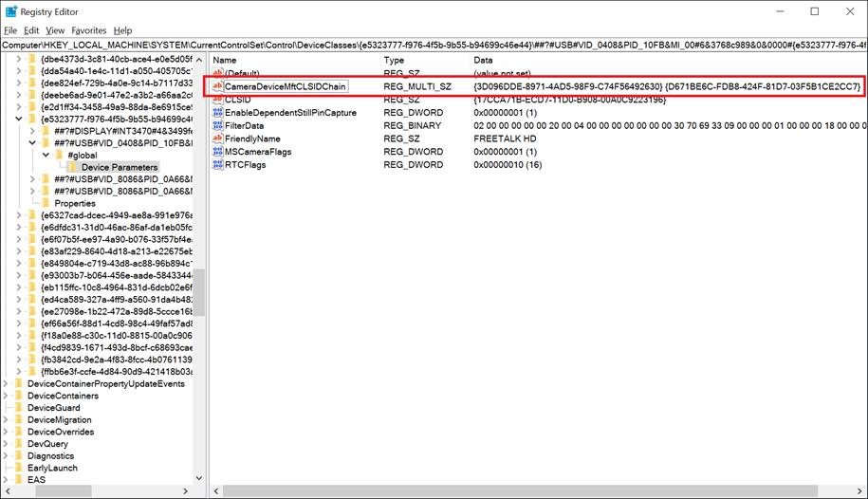
Task: Select the FilterData binary value icon
Action: click(217, 126)
